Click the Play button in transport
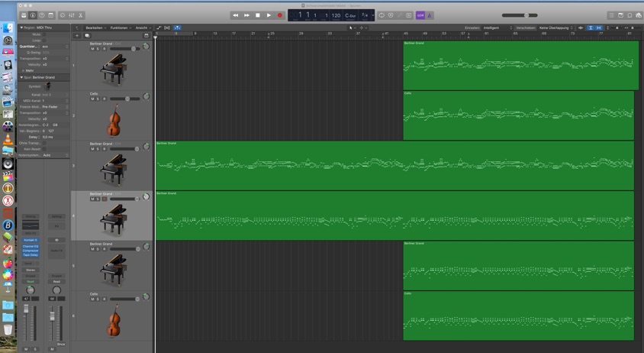Image resolution: width=644 pixels, height=353 pixels. [x=269, y=15]
